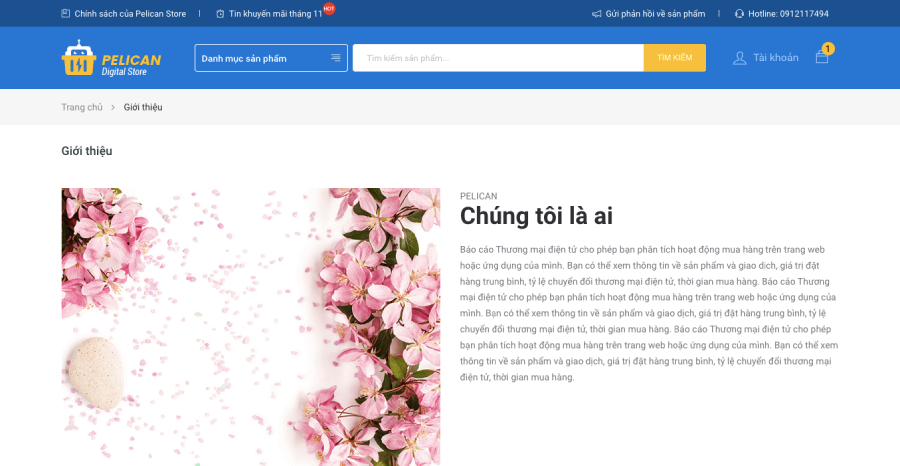Click the Báo cáo Thương mại paragraph
The height and width of the screenshot is (466, 900).
[x=649, y=313]
